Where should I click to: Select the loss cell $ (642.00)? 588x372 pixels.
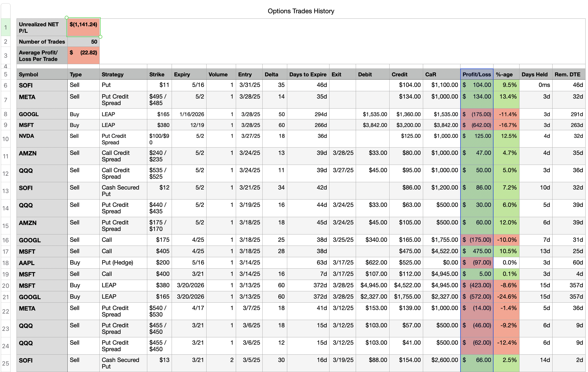click(x=477, y=125)
